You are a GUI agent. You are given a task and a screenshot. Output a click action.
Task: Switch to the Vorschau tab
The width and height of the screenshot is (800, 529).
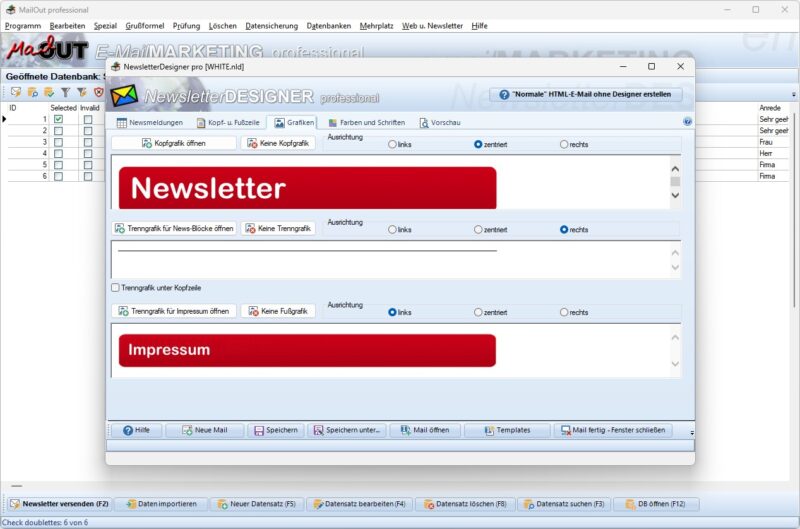439,122
